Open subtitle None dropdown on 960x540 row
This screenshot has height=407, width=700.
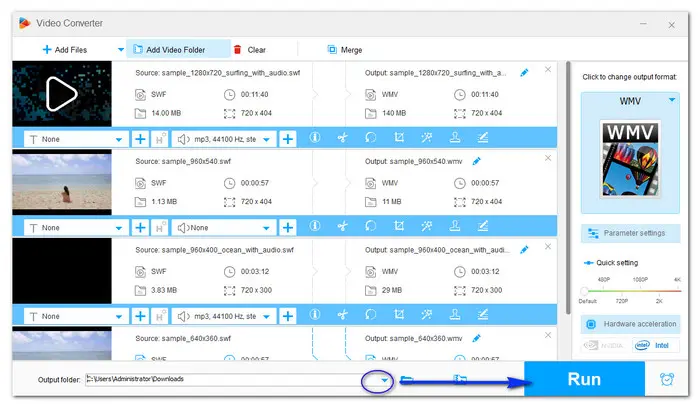click(x=76, y=228)
